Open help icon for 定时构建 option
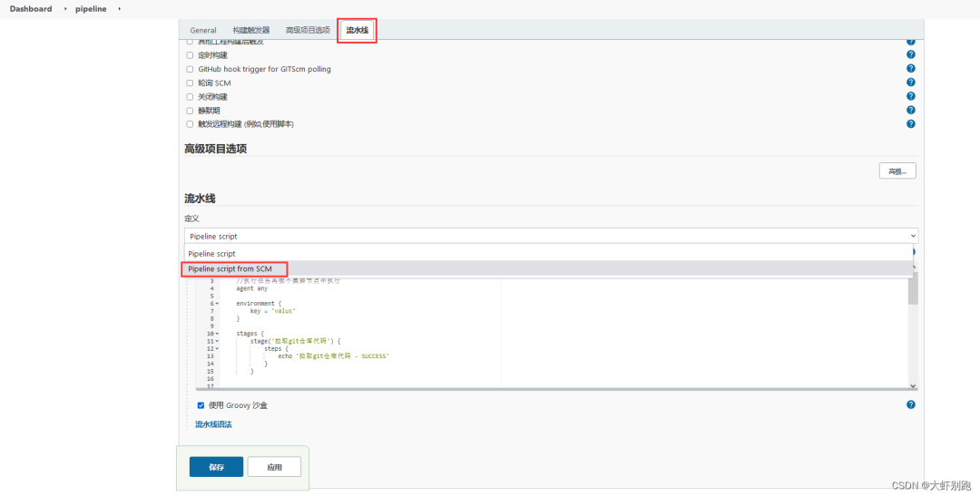The height and width of the screenshot is (496, 980). coord(911,55)
